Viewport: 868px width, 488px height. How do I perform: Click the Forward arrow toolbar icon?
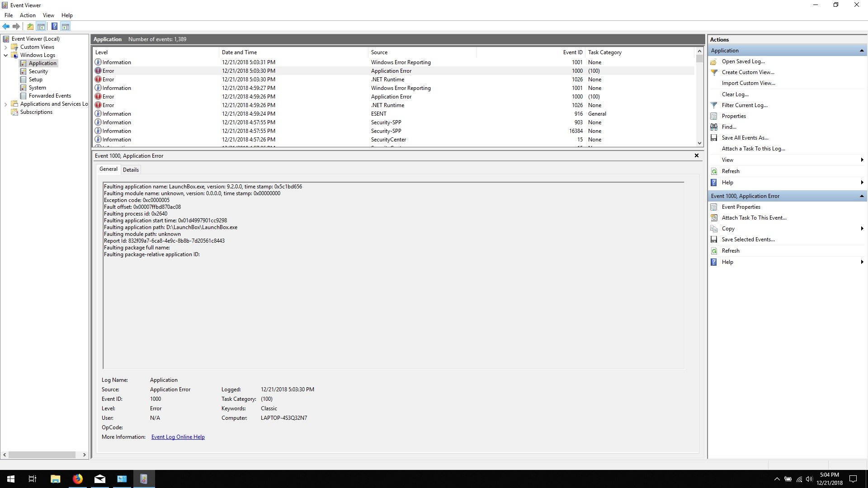point(16,26)
